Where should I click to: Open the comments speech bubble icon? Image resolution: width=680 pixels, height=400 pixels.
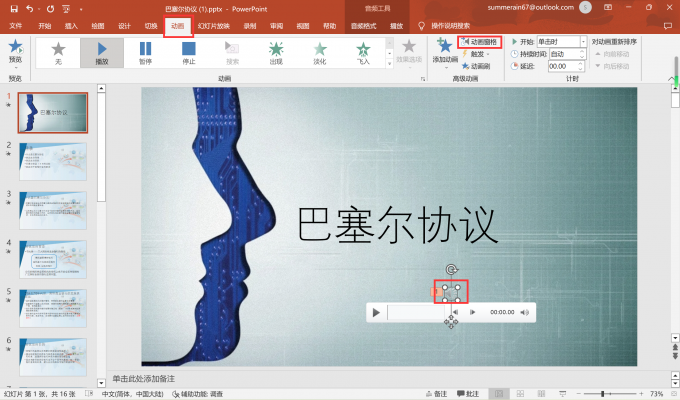668,26
